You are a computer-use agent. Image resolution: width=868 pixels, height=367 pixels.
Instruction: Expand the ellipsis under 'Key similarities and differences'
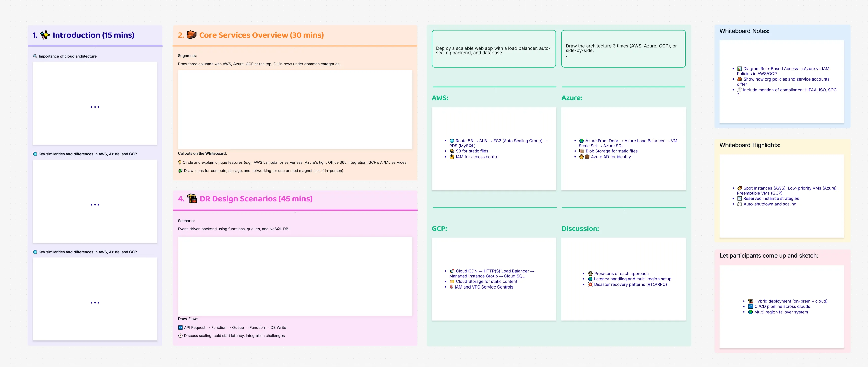[95, 204]
